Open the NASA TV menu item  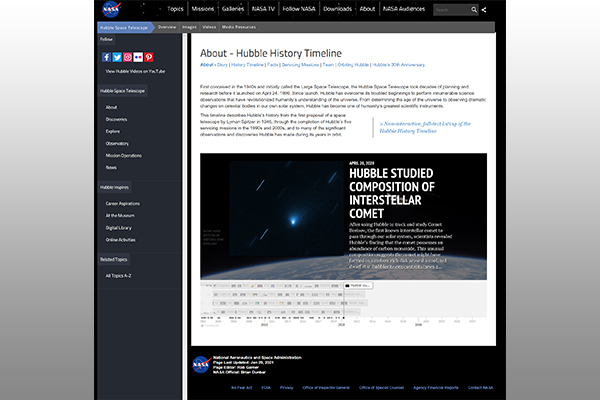pyautogui.click(x=263, y=9)
